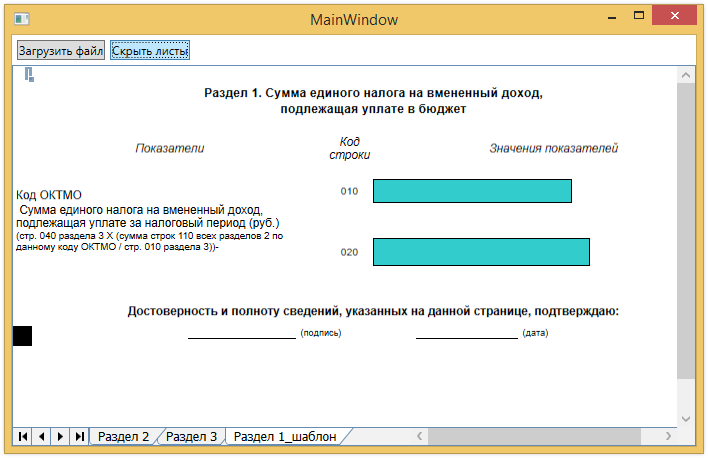Click the 'Значения показателей' column header
This screenshot has width=708, height=458.
click(x=554, y=148)
